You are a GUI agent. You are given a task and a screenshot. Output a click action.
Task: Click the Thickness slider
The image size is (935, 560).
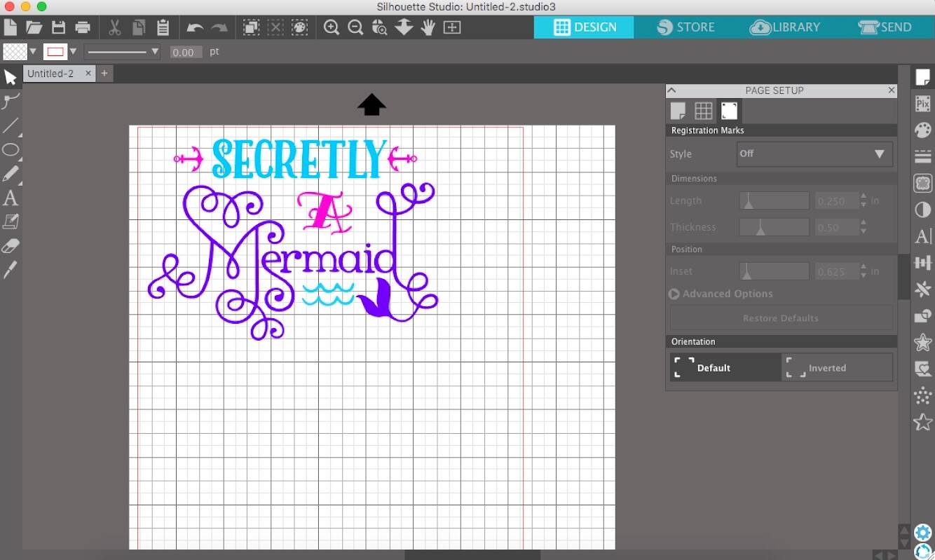point(774,227)
